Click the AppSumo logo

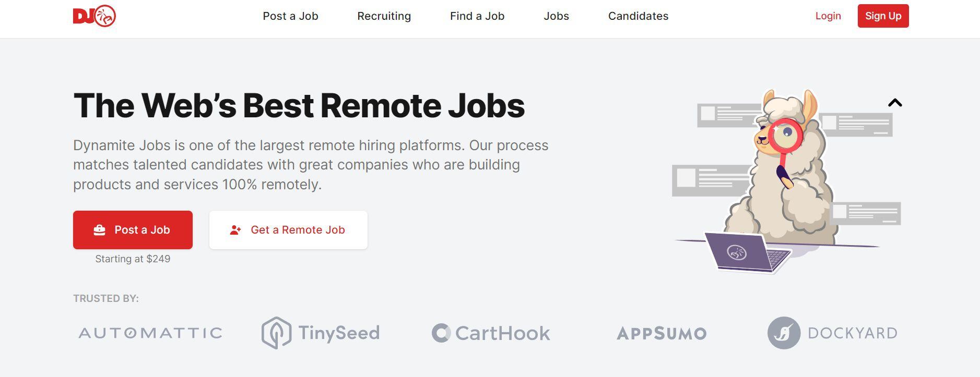click(662, 333)
